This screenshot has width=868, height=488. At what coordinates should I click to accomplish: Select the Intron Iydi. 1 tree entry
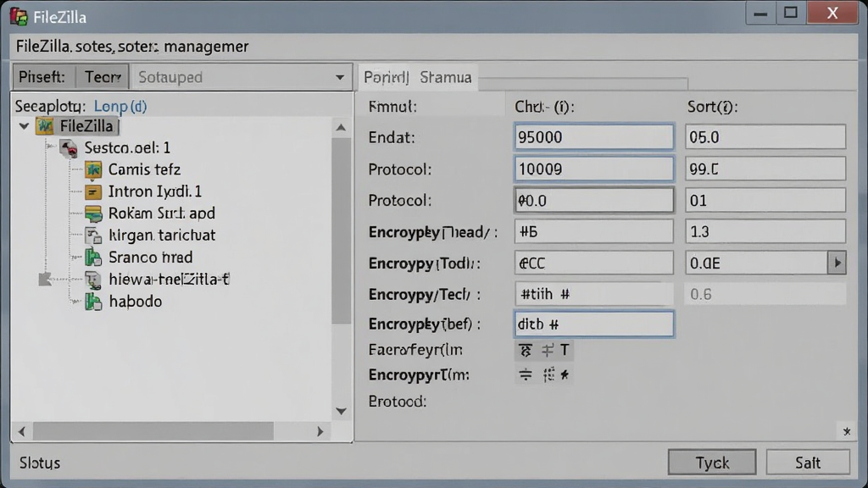pos(155,192)
